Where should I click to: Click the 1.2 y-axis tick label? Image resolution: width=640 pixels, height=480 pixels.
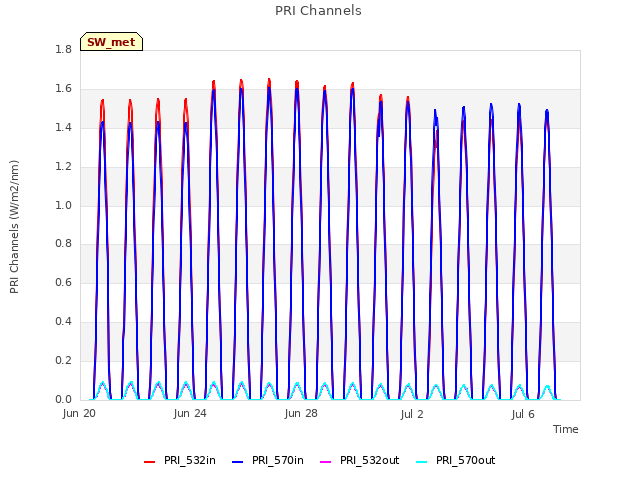(x=63, y=167)
